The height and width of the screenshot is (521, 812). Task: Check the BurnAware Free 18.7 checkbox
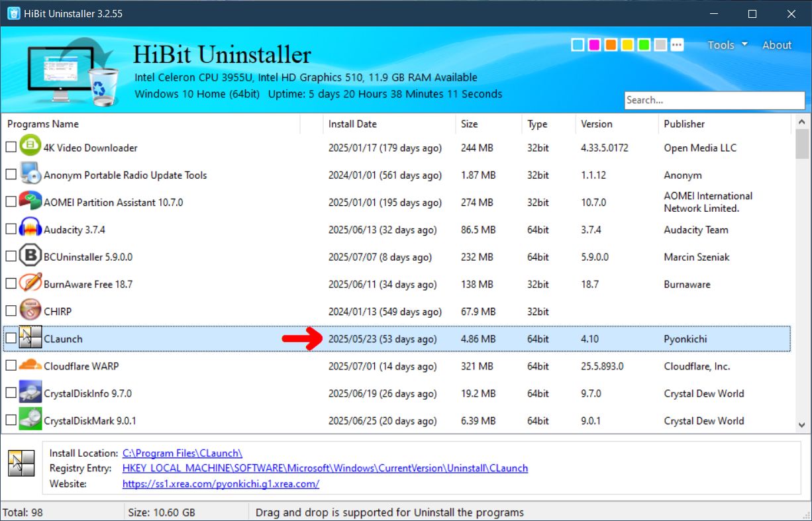tap(11, 284)
